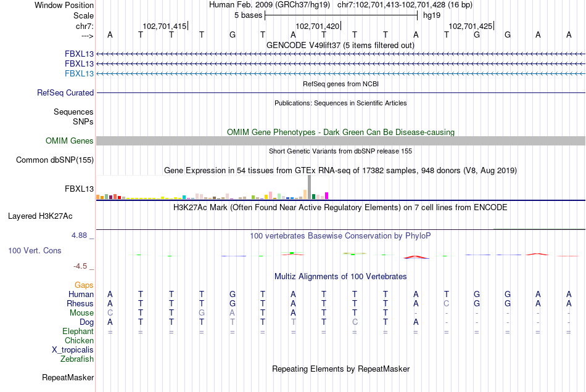Select the X_tropicalis alignment row label

(x=73, y=350)
